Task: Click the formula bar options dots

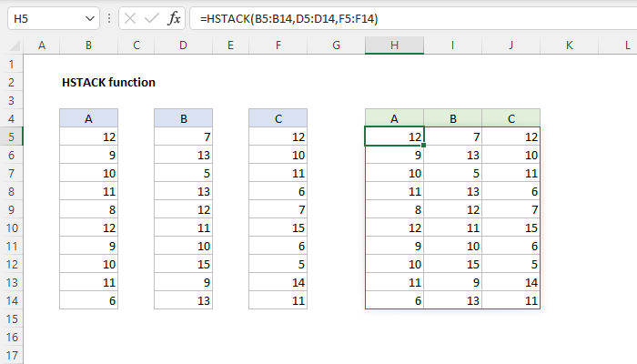Action: [109, 18]
